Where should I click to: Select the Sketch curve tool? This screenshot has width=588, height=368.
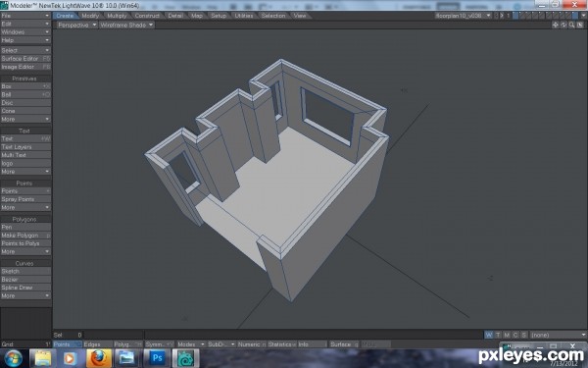[x=25, y=271]
